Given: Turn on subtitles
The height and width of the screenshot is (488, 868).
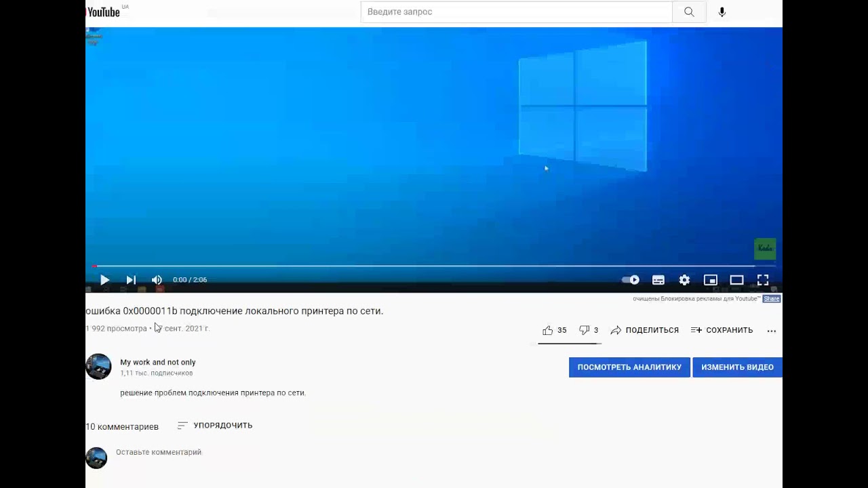Looking at the screenshot, I should [658, 280].
